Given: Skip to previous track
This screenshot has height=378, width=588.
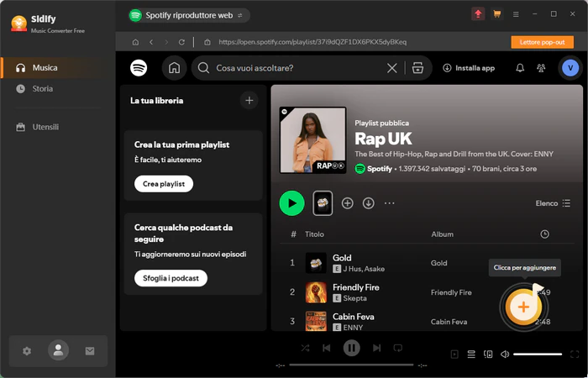Looking at the screenshot, I should [327, 348].
